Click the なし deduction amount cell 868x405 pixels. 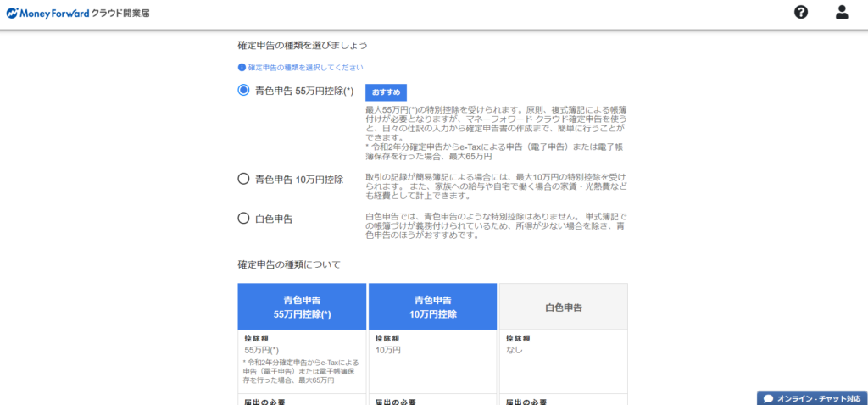click(514, 349)
